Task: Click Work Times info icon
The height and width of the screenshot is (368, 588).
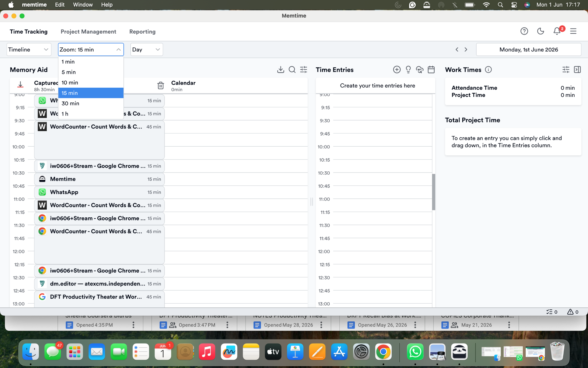Action: 488,70
